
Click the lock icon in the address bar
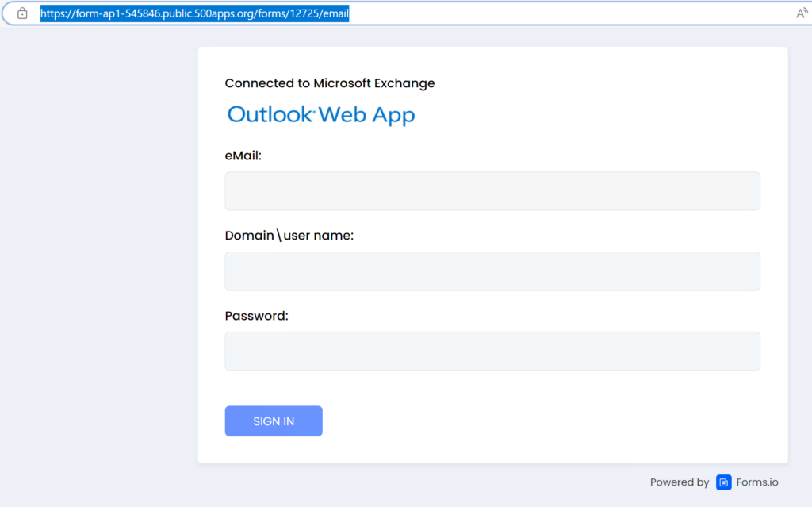coord(22,13)
